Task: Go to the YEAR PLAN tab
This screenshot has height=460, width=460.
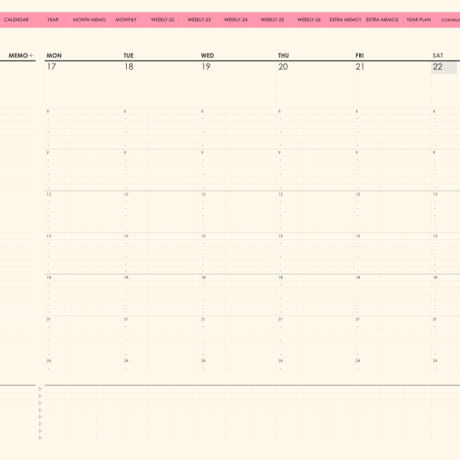Action: click(419, 20)
